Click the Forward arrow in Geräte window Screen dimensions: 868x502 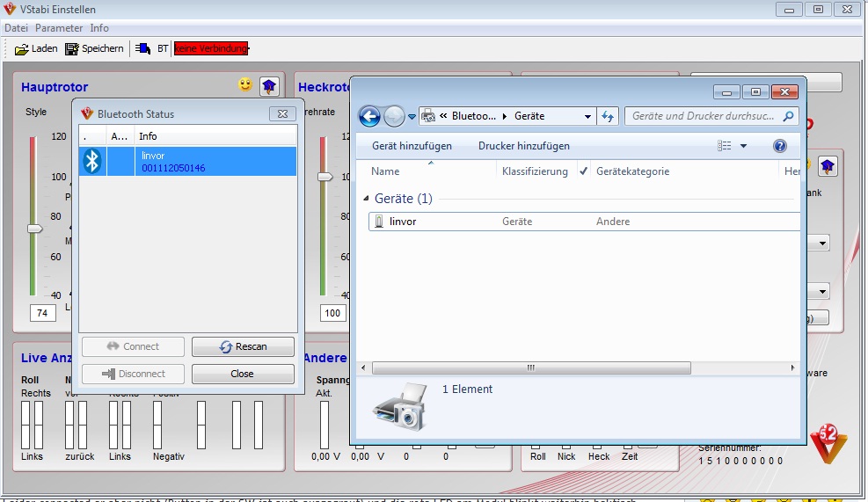click(394, 116)
